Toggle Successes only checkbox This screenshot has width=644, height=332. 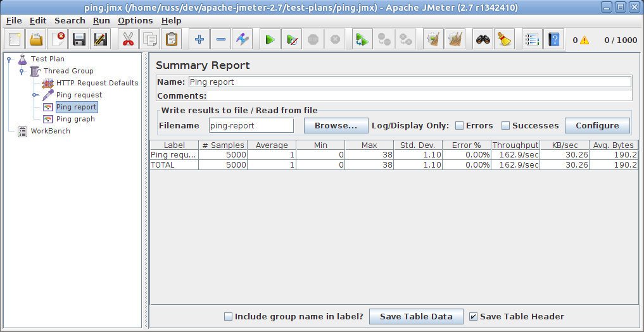click(505, 126)
